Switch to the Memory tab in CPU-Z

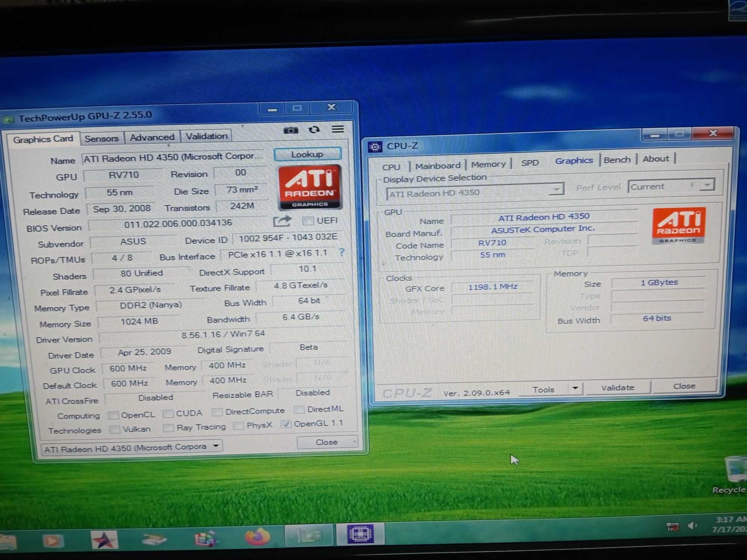pyautogui.click(x=488, y=164)
